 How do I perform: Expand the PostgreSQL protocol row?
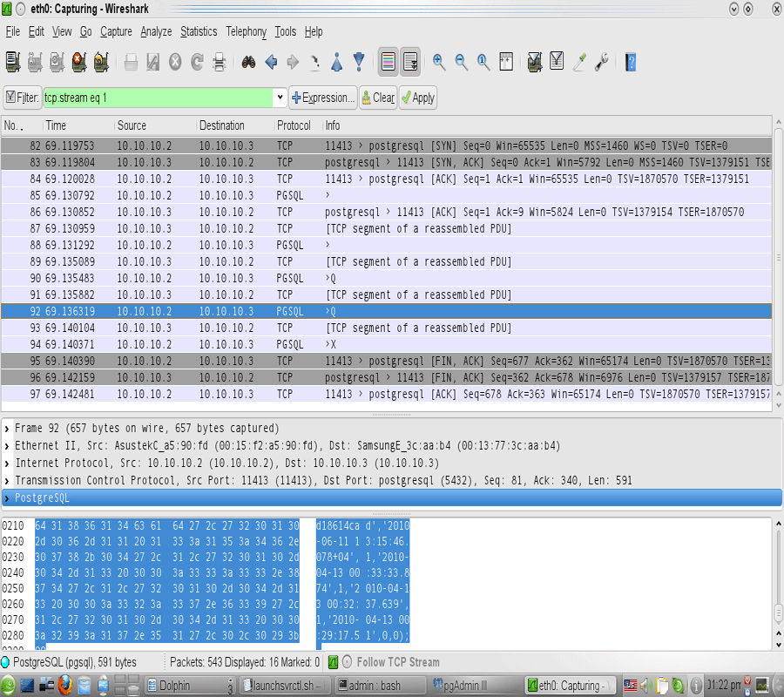(7, 498)
